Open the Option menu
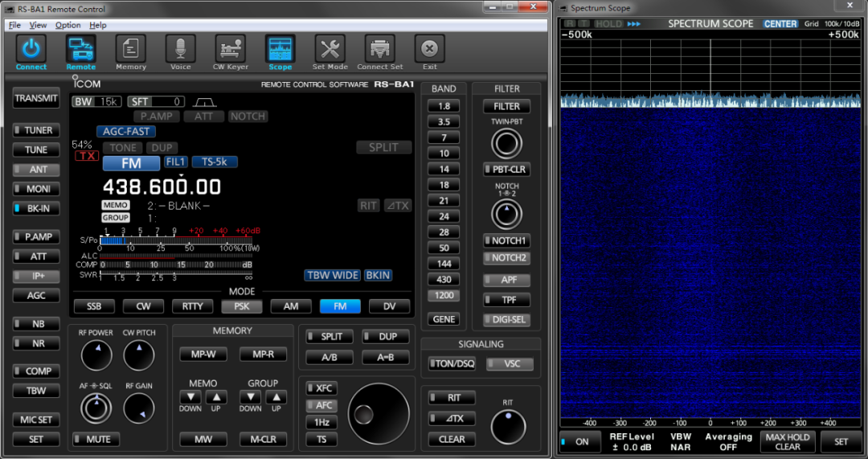This screenshot has width=868, height=459. pyautogui.click(x=68, y=26)
